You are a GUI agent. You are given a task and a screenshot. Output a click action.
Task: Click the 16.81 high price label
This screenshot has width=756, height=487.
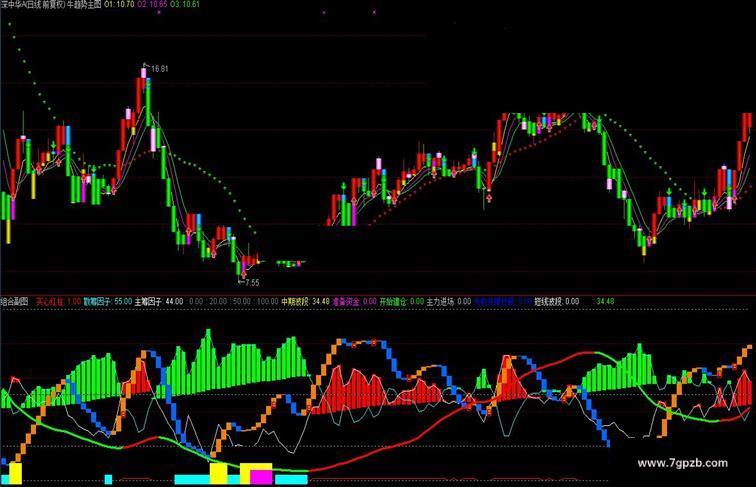coord(160,69)
